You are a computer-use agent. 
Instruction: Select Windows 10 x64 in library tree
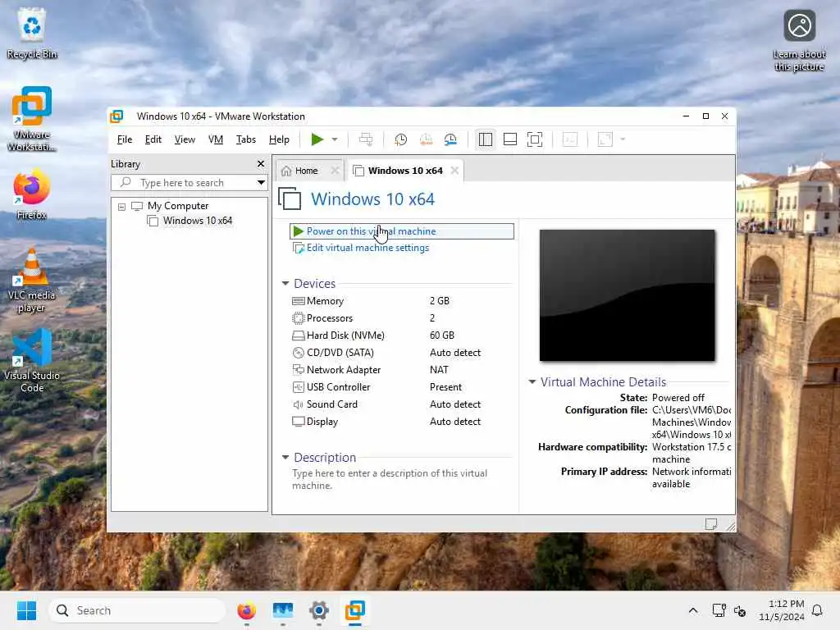tap(197, 221)
